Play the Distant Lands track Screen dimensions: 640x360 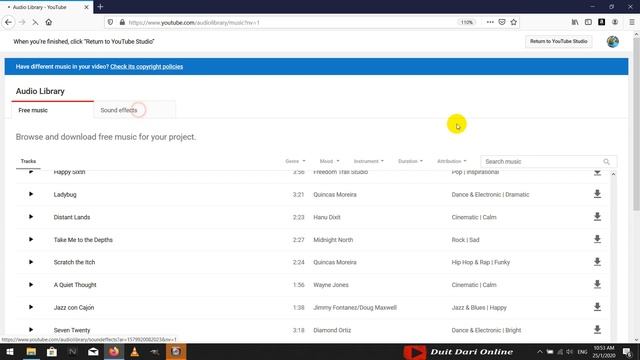(31, 217)
